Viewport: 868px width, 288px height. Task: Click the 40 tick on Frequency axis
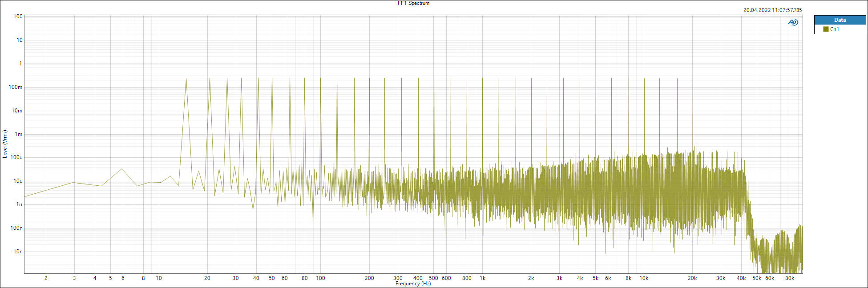256,278
